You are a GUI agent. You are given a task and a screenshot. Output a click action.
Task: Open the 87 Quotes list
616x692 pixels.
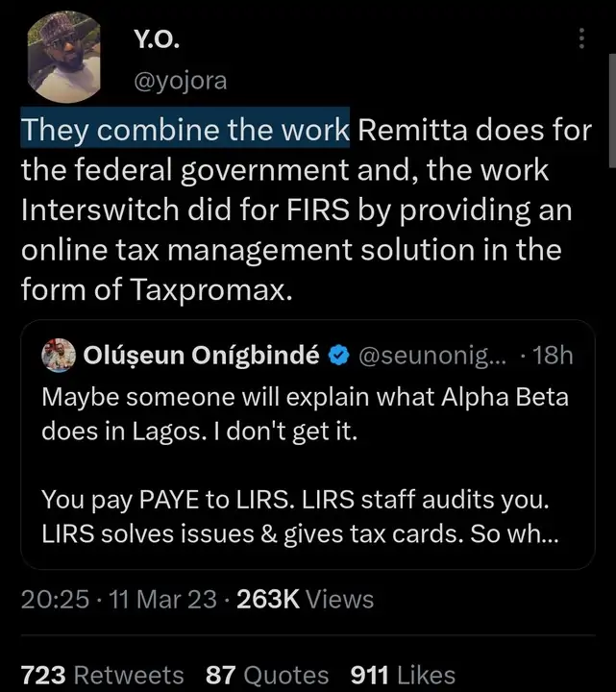click(267, 675)
